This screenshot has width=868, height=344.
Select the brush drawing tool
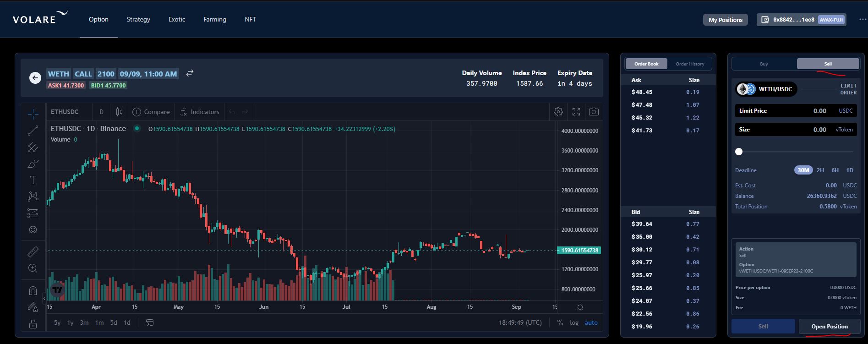33,164
